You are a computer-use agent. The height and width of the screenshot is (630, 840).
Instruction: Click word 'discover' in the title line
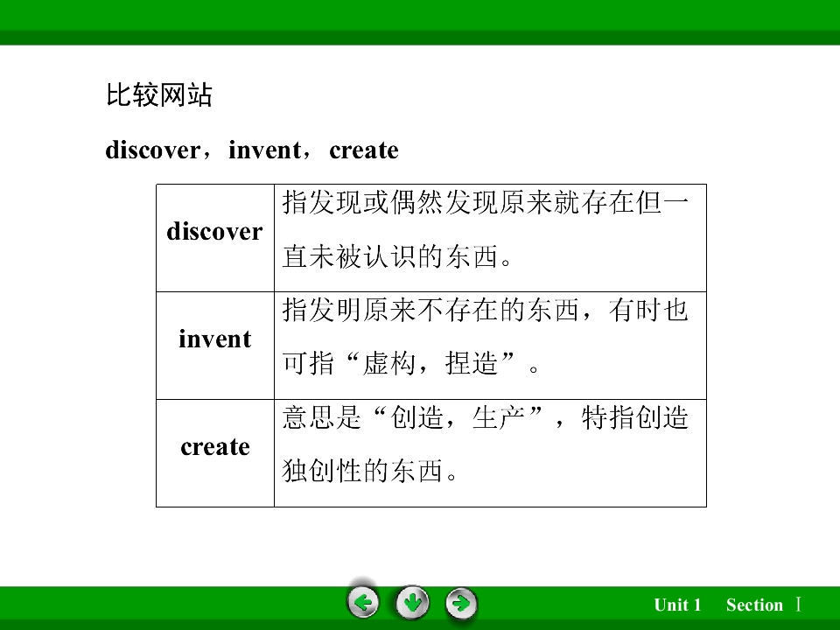[152, 150]
